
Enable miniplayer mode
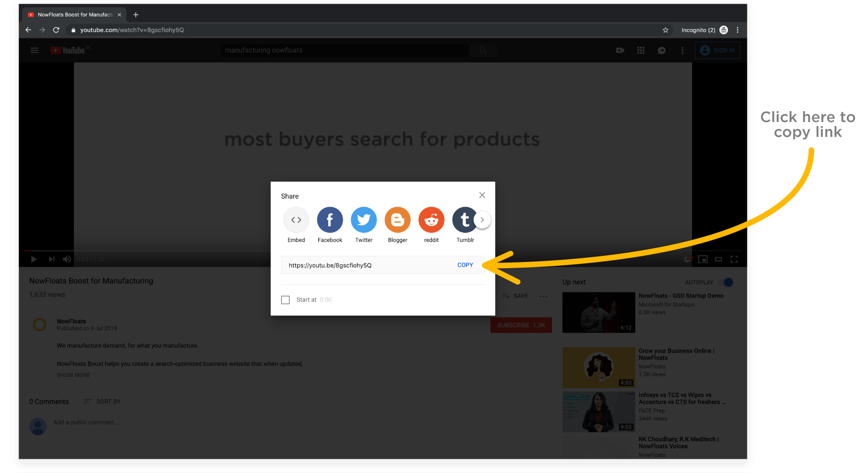click(703, 259)
